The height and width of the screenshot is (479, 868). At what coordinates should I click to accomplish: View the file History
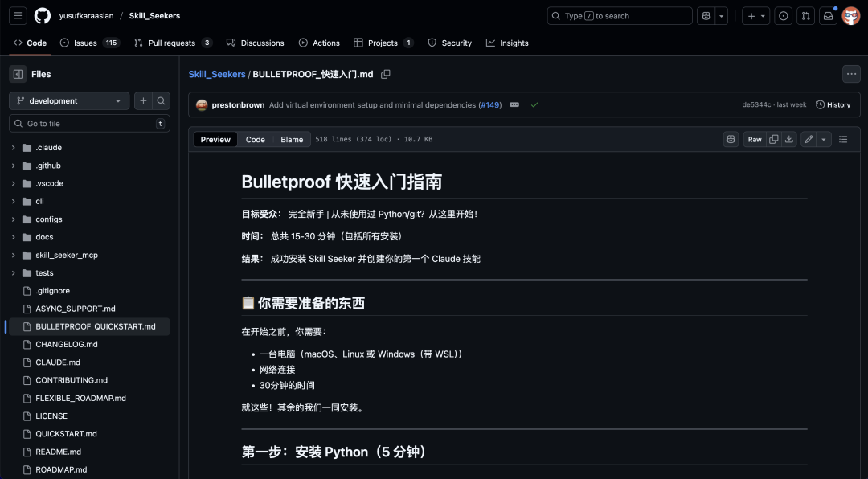tap(833, 104)
